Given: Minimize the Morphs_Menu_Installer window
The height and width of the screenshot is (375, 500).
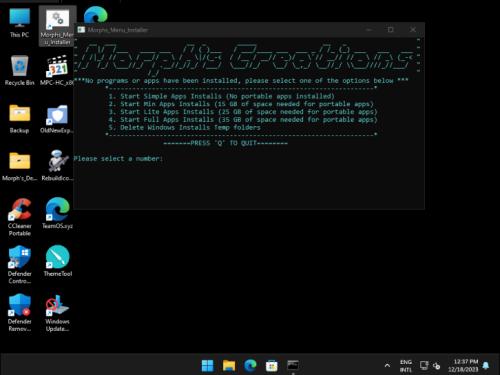Looking at the screenshot, I should point(369,30).
